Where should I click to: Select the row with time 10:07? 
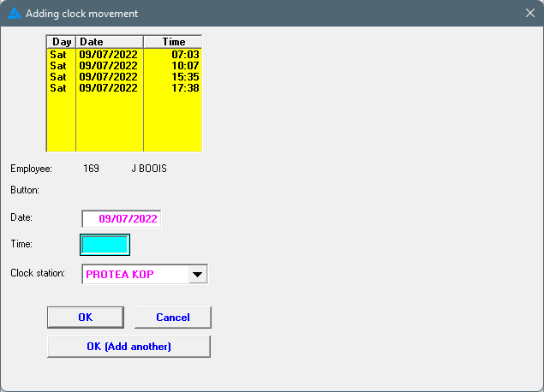pos(124,66)
